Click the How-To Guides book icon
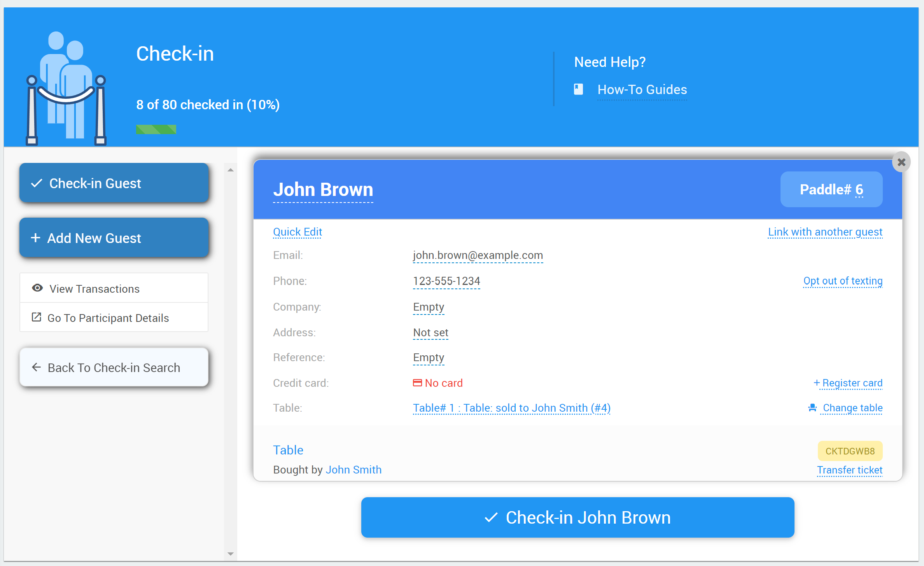Screen dimensions: 924x566 pos(578,89)
